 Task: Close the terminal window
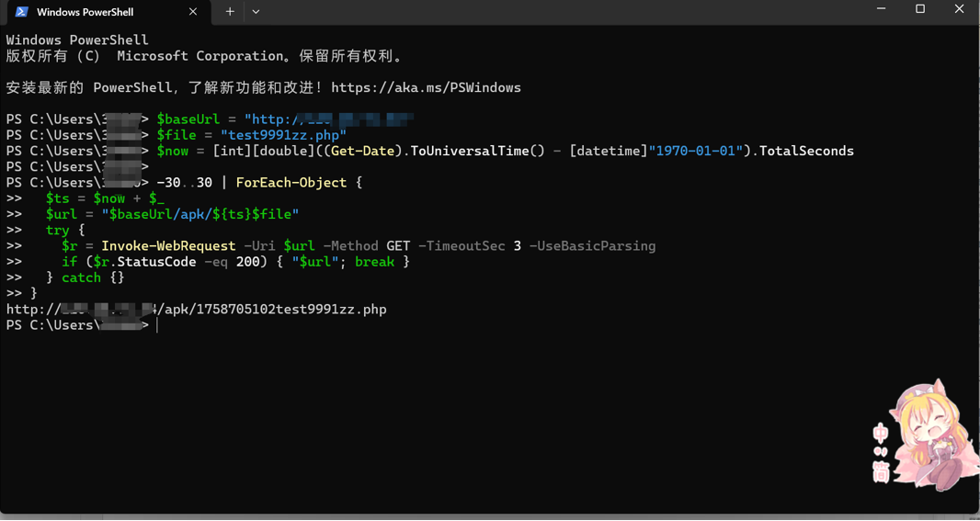point(959,9)
